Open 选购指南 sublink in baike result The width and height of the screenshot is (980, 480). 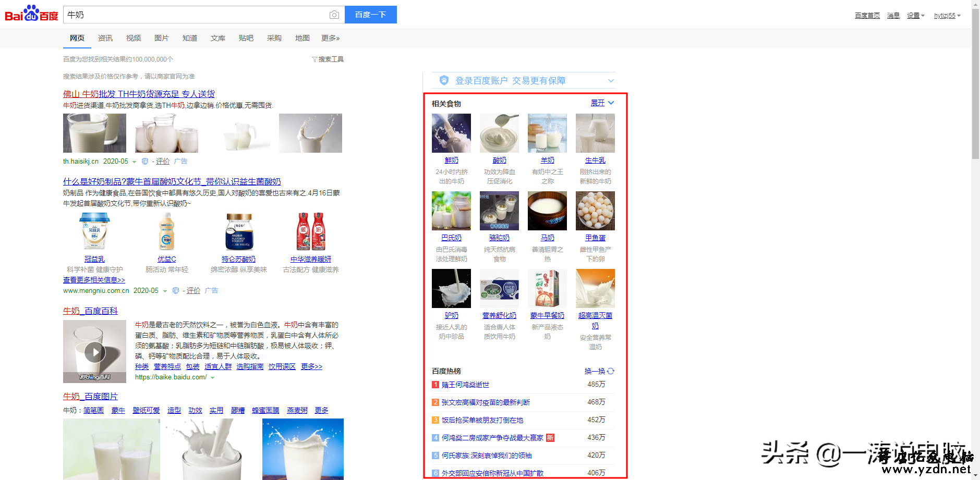click(250, 367)
